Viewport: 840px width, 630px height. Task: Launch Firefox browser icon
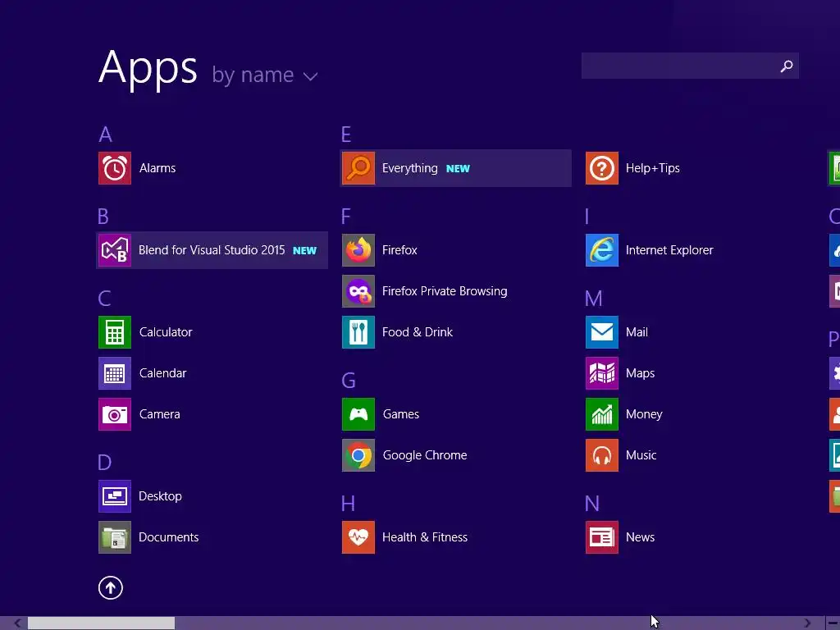click(358, 250)
